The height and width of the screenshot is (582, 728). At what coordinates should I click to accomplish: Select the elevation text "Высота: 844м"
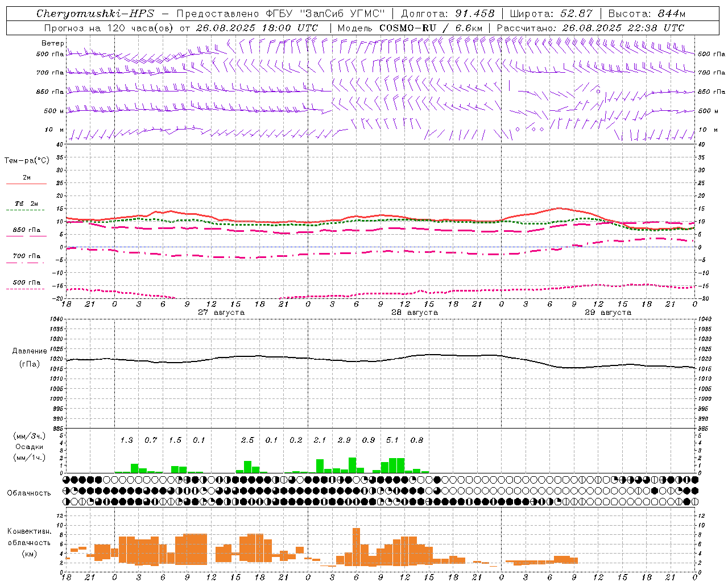click(x=647, y=14)
